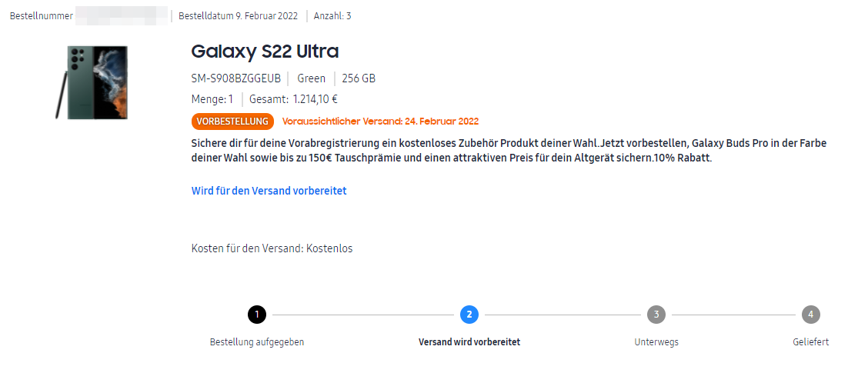Select the grey step 4 circle
Image resolution: width=868 pixels, height=373 pixels.
point(811,315)
